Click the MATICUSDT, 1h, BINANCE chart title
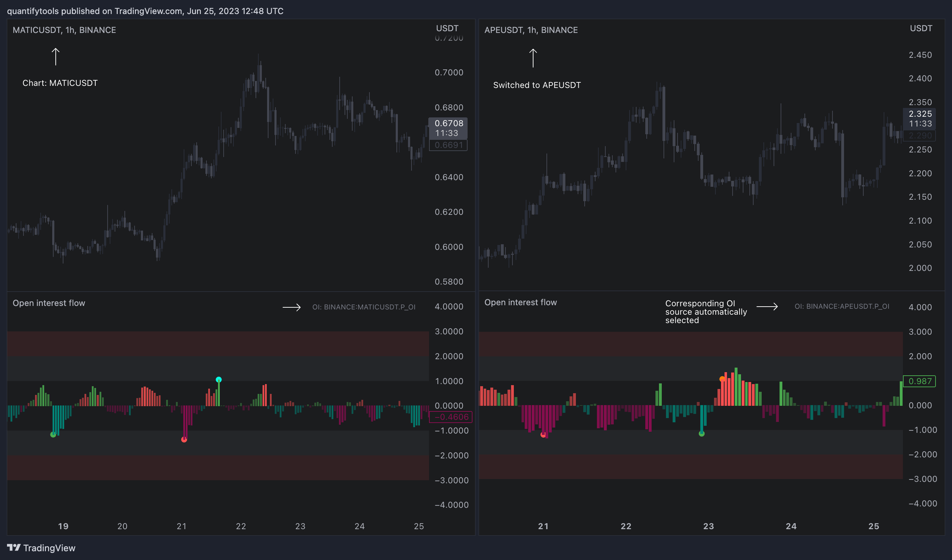 tap(64, 30)
